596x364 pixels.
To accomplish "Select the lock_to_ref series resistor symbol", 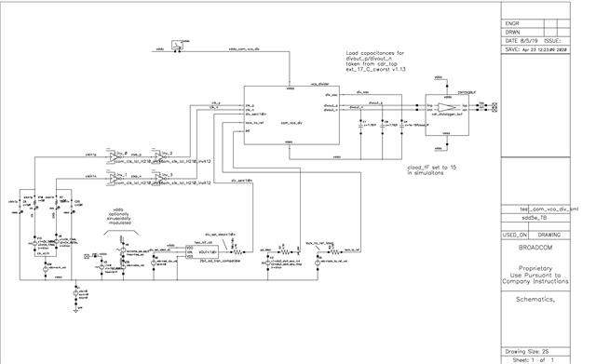I will (x=334, y=251).
